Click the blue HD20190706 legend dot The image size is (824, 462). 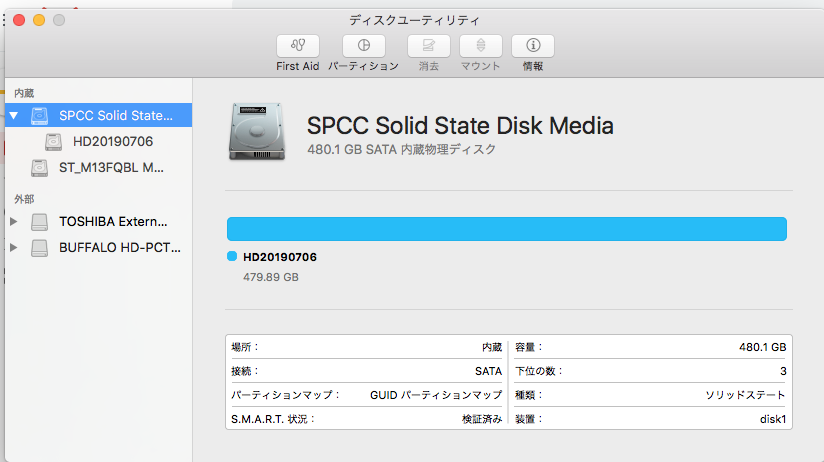pos(232,257)
